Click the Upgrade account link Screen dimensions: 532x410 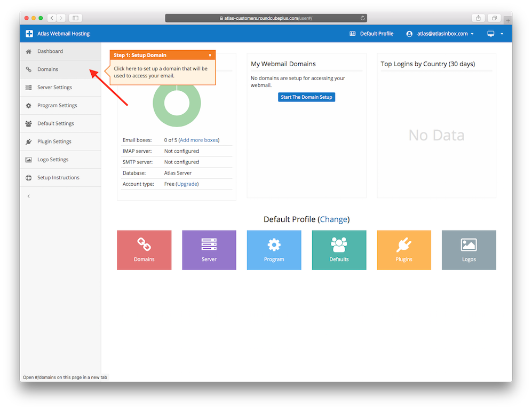[x=187, y=184]
